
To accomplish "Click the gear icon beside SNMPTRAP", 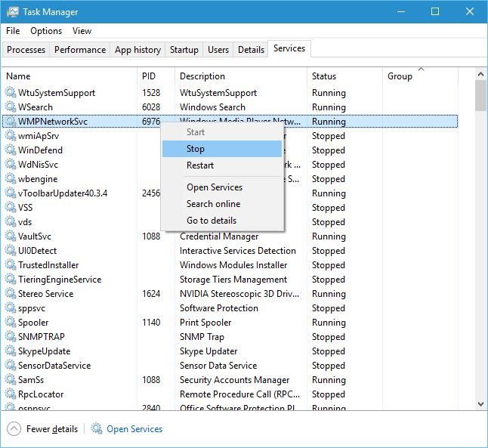I will click(11, 336).
